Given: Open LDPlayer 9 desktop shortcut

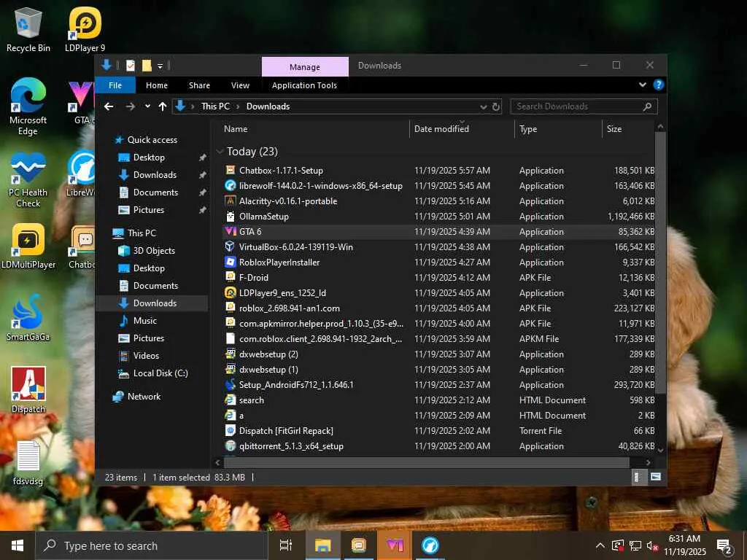Looking at the screenshot, I should (x=85, y=29).
